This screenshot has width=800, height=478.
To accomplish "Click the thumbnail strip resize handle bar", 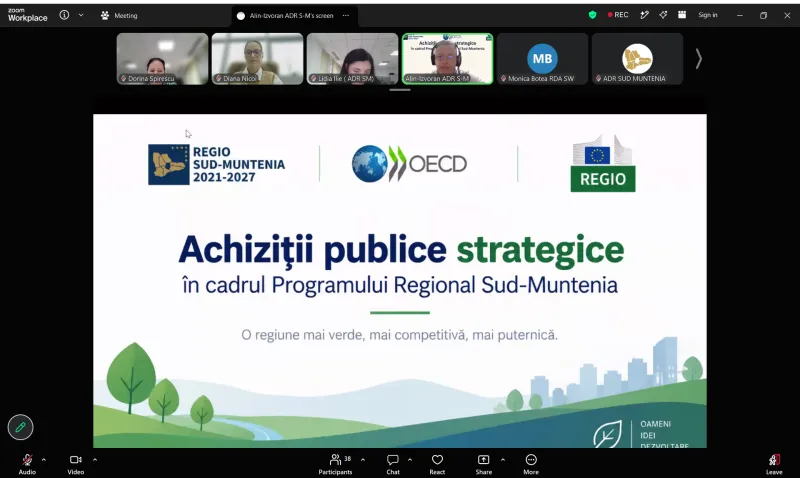I will [399, 90].
